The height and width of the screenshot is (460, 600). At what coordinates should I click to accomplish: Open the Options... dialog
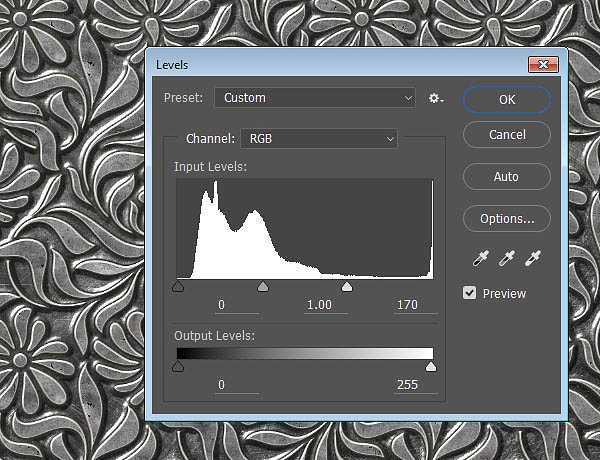coord(506,218)
